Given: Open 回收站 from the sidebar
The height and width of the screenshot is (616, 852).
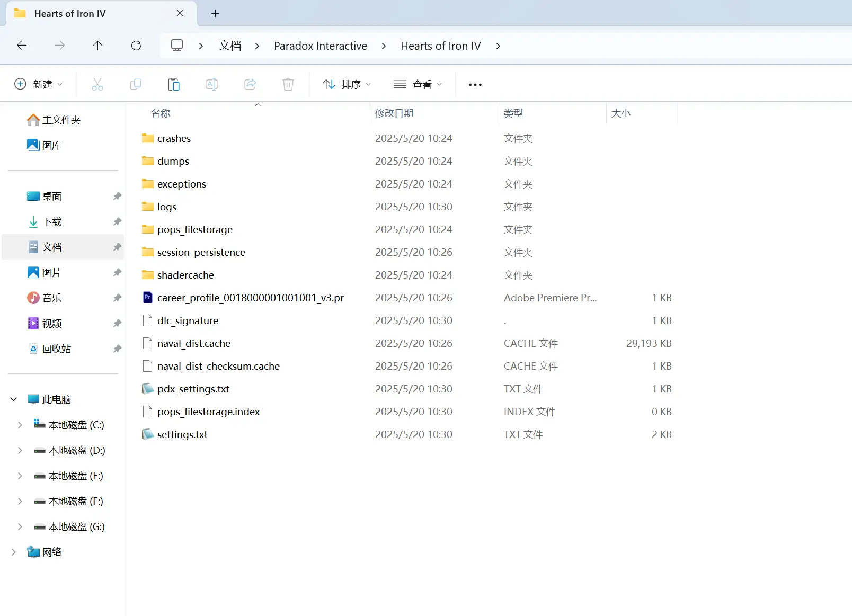Looking at the screenshot, I should coord(56,349).
